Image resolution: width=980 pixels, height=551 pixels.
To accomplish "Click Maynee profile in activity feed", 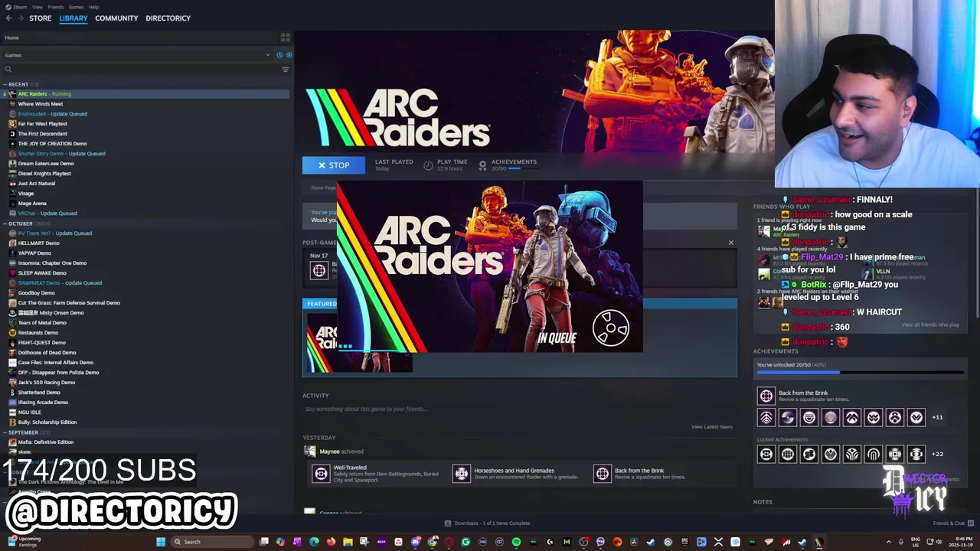I will [x=329, y=452].
